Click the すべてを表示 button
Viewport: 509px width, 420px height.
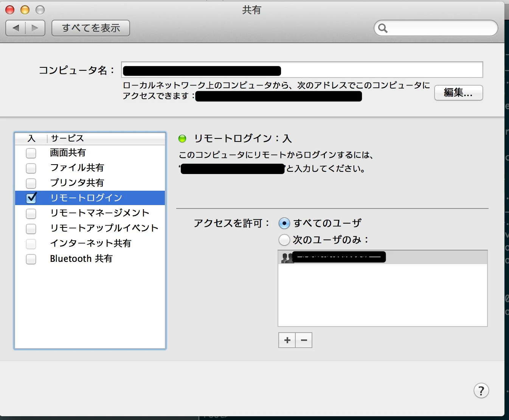pos(91,28)
